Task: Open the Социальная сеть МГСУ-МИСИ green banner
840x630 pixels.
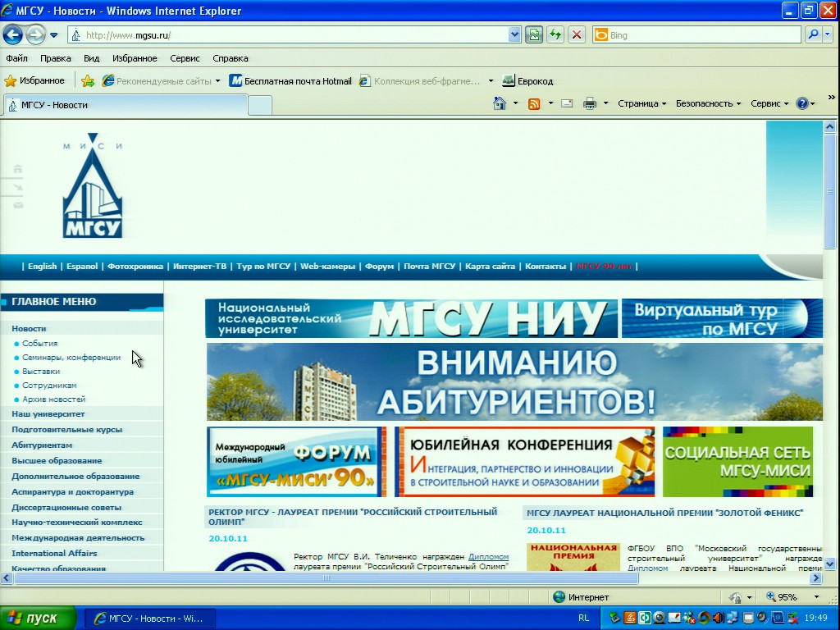Action: tap(737, 462)
